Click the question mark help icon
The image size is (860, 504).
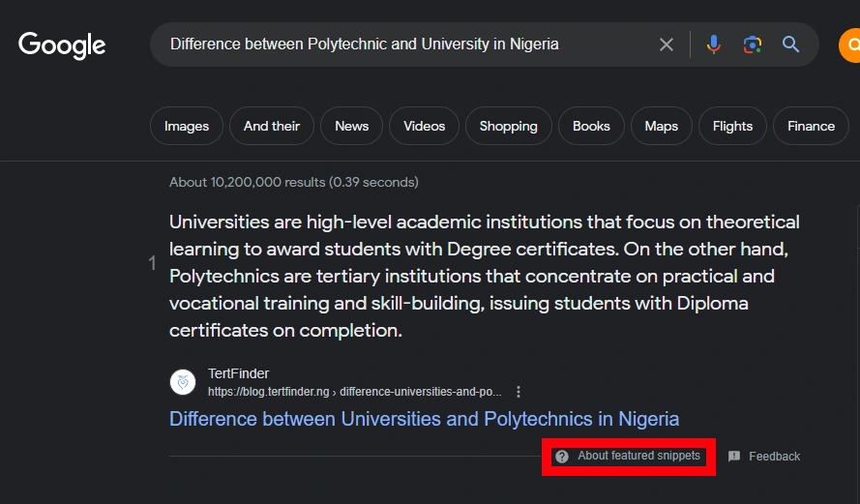coord(562,457)
